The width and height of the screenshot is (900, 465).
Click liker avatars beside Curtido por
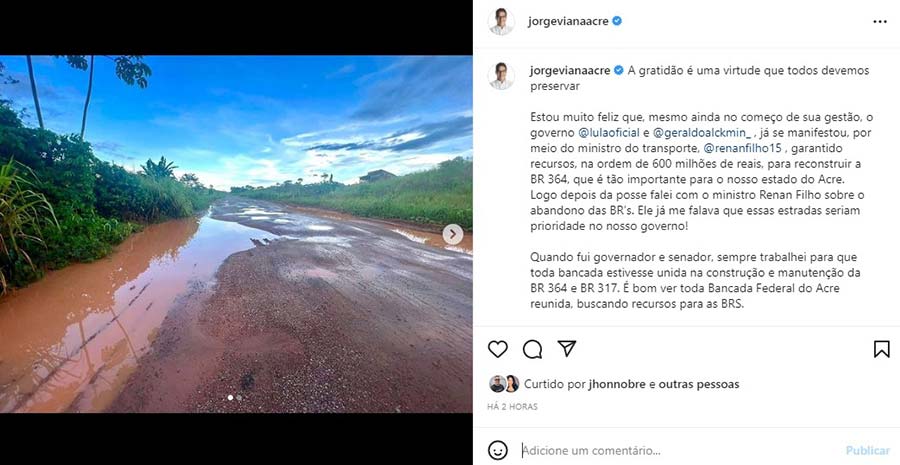pos(504,383)
